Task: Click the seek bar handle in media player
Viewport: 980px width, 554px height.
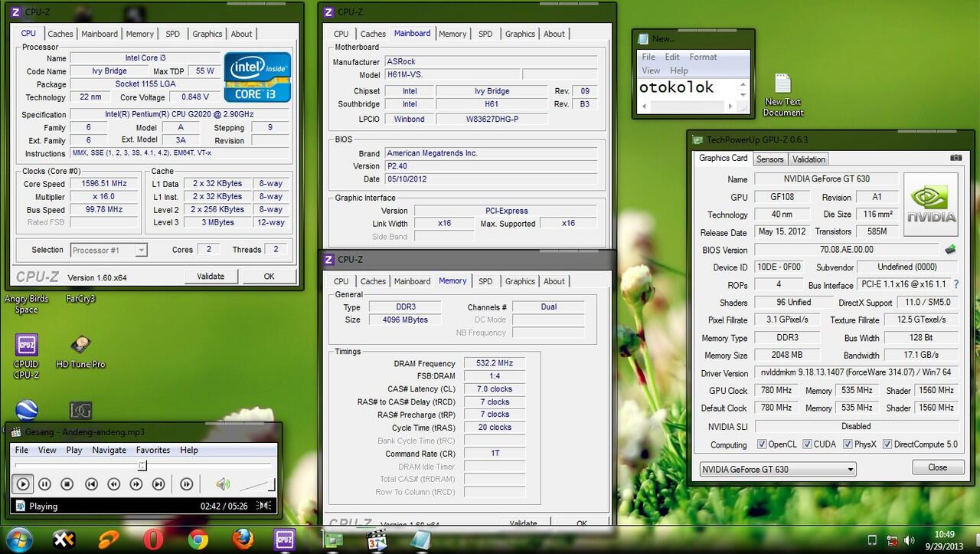Action: click(x=142, y=465)
